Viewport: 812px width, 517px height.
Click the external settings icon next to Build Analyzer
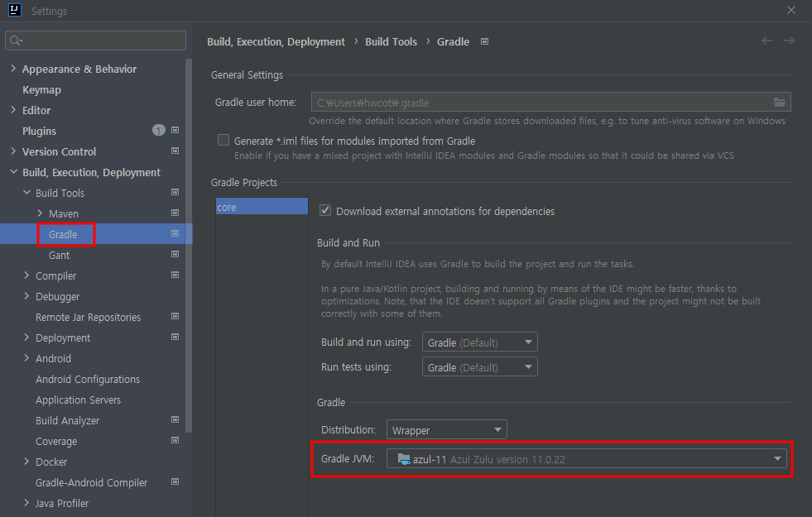pyautogui.click(x=175, y=419)
